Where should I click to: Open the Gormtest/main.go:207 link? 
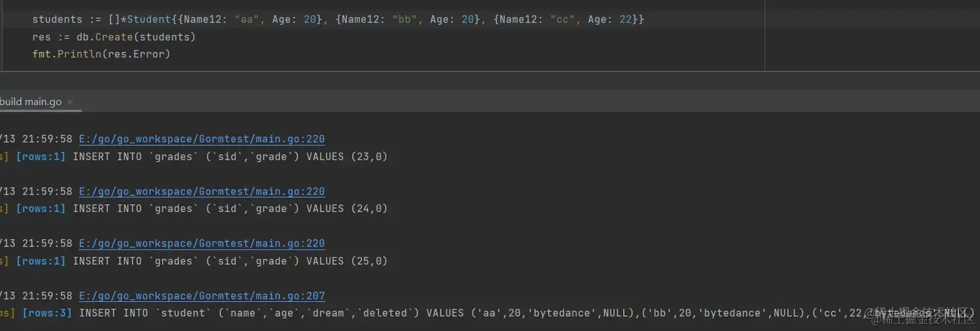(x=202, y=295)
